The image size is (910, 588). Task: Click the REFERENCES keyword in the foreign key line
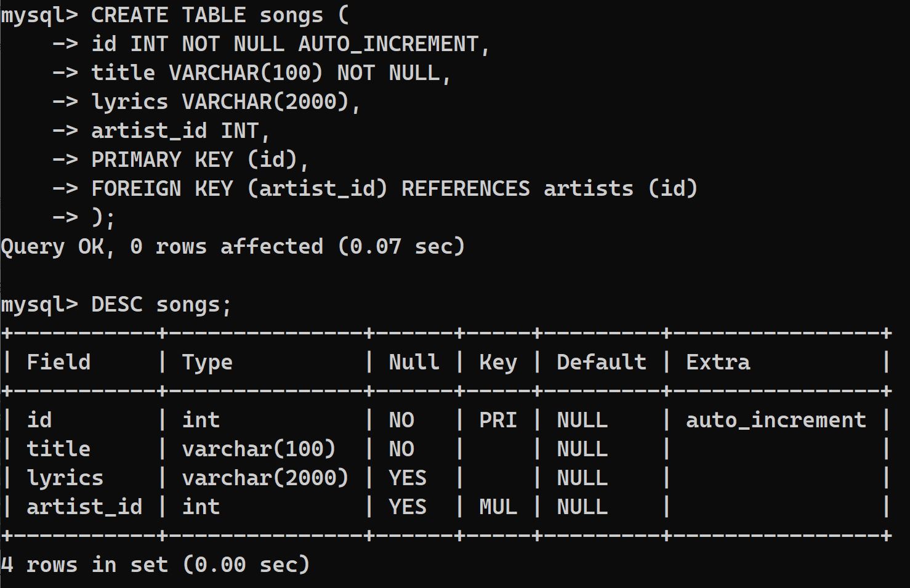pos(465,188)
